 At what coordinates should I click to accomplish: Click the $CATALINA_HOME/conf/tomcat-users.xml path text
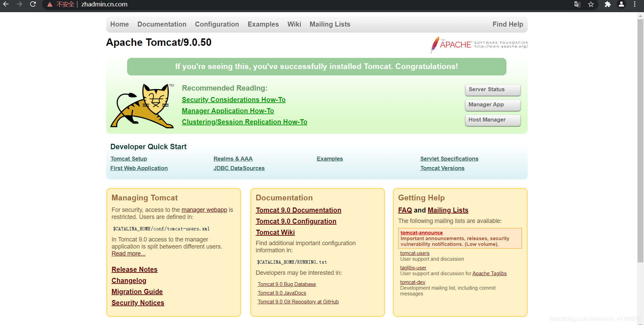tap(161, 229)
